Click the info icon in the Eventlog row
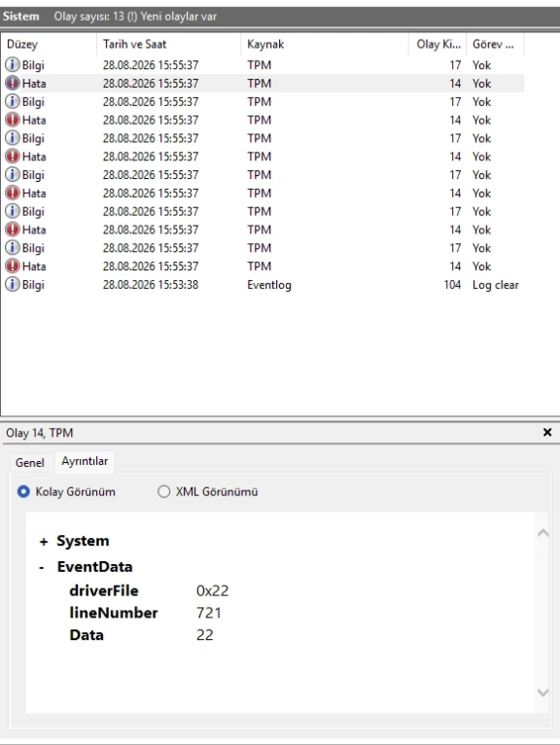 pyautogui.click(x=13, y=285)
